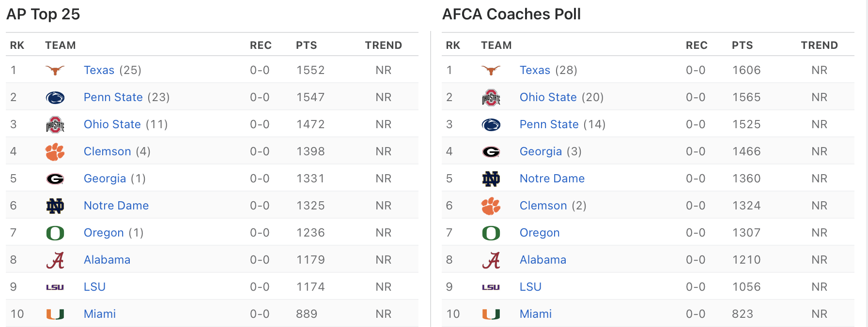868x327 pixels.
Task: Click the LSU logo in AP Top 25
Action: [55, 287]
